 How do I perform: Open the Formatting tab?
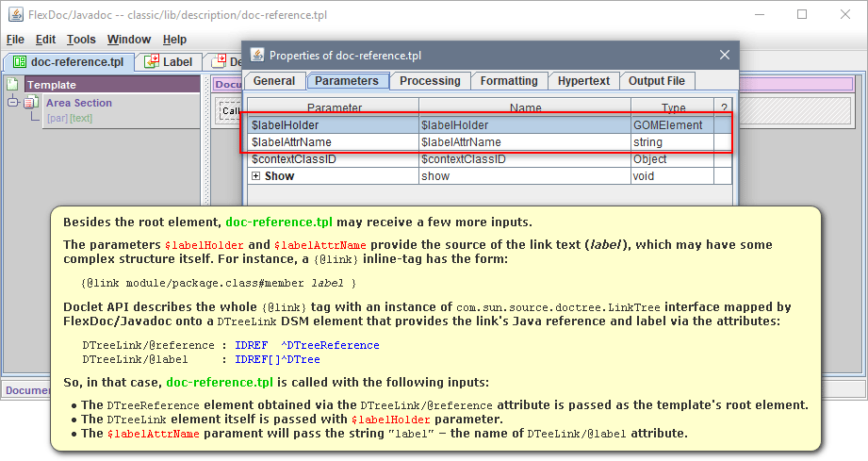pos(509,81)
